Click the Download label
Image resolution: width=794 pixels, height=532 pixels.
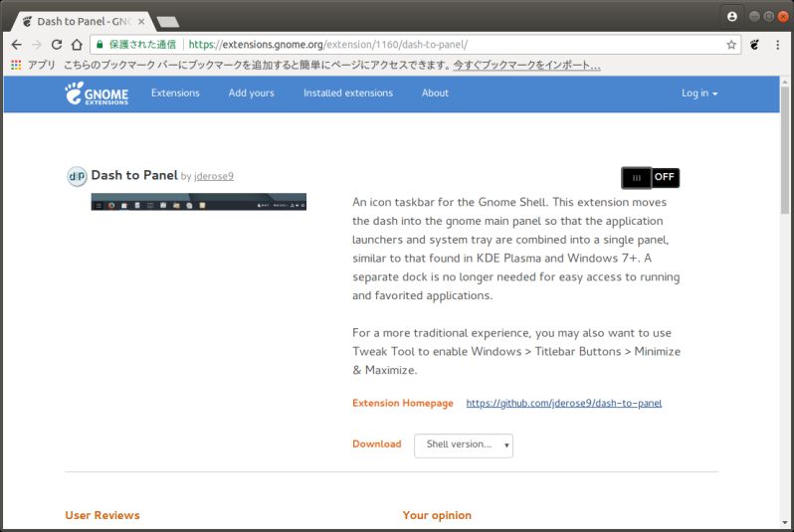click(377, 443)
